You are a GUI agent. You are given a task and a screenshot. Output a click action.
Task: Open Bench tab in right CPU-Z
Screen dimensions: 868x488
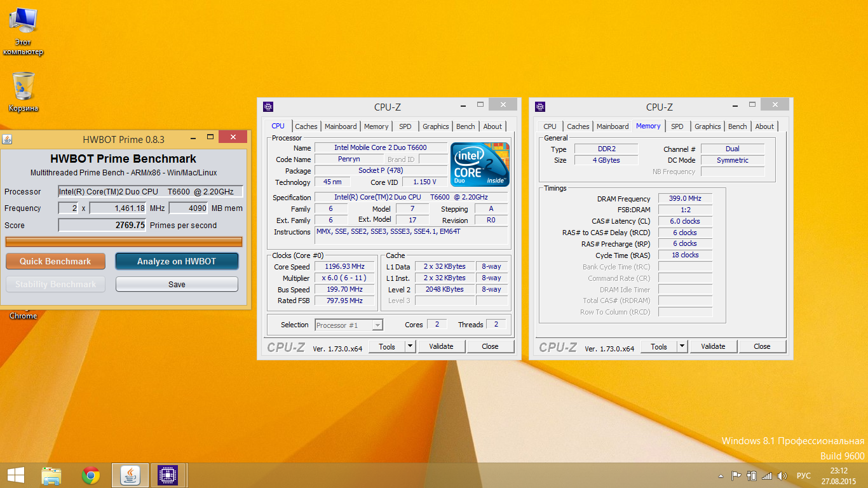tap(738, 126)
